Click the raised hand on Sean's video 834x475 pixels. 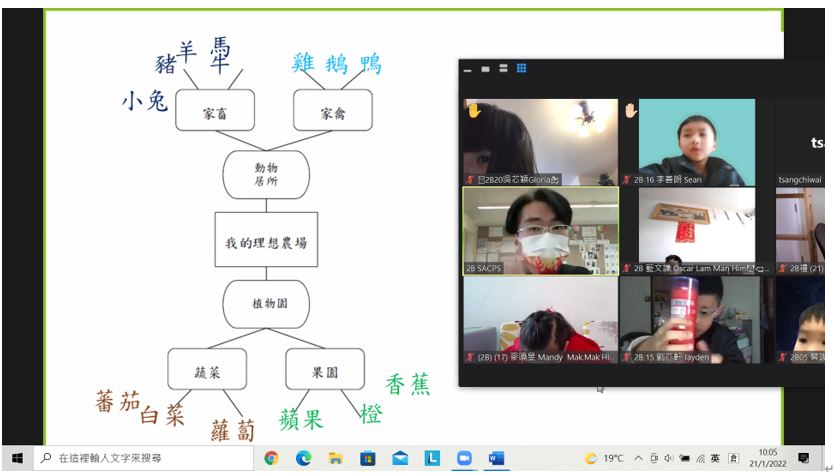tap(630, 111)
